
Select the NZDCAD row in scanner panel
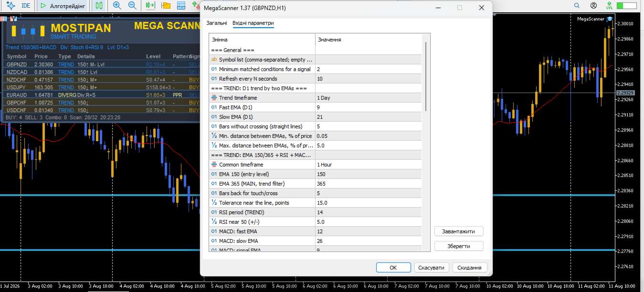point(101,72)
